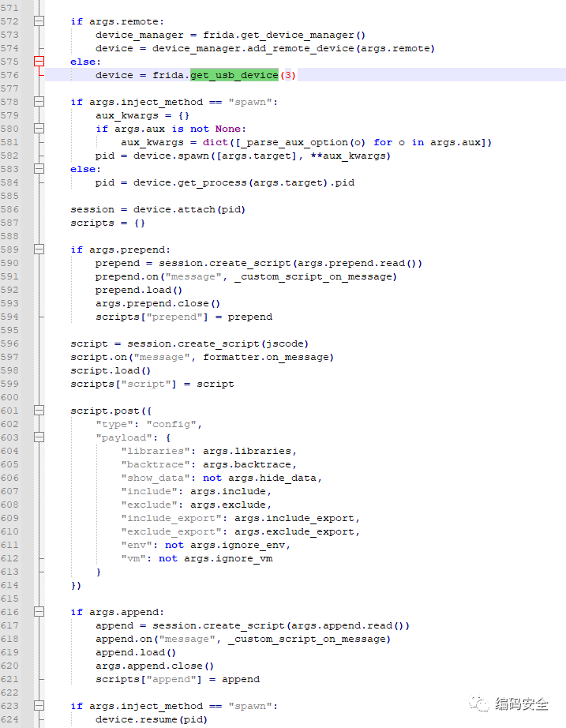Click 'aux_kwargs = {}' on line 579
The width and height of the screenshot is (566, 728).
pos(143,115)
